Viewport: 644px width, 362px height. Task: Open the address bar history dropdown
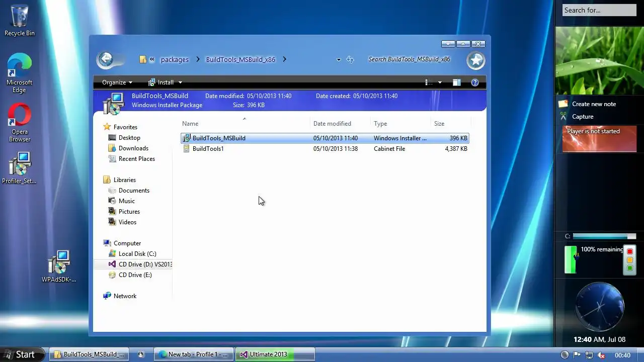point(339,59)
